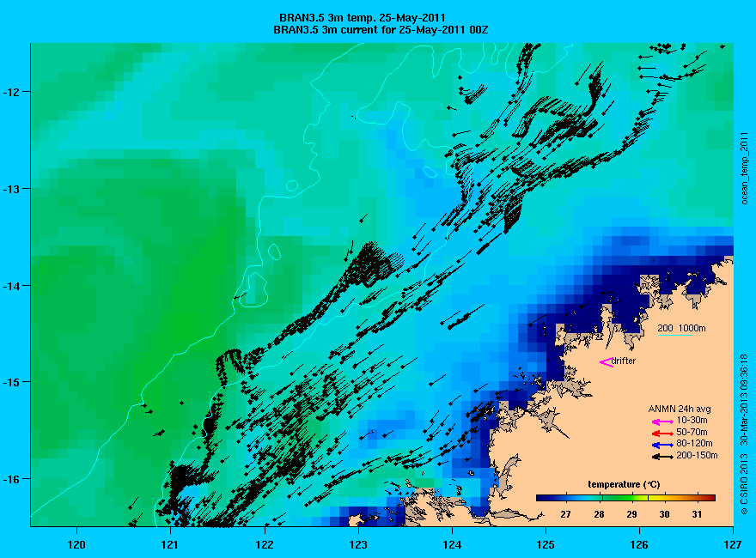Click the dark blue end of temperature colorbar
Viewport: 756px width, 558px height.
(x=541, y=498)
